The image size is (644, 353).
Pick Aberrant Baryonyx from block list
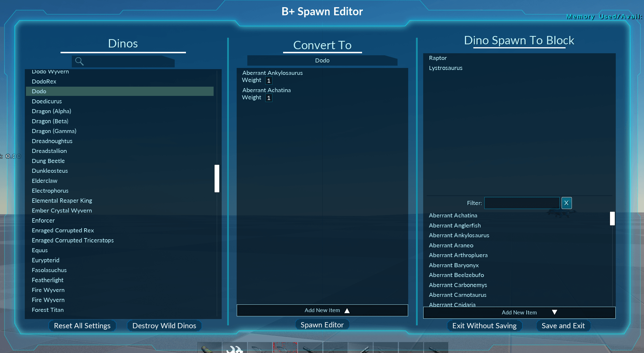(453, 265)
